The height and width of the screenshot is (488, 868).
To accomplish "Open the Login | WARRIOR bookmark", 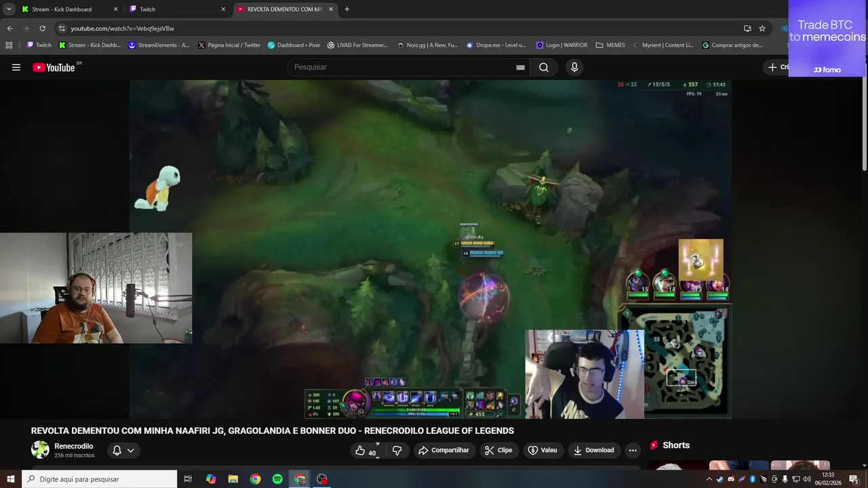I will coord(562,45).
